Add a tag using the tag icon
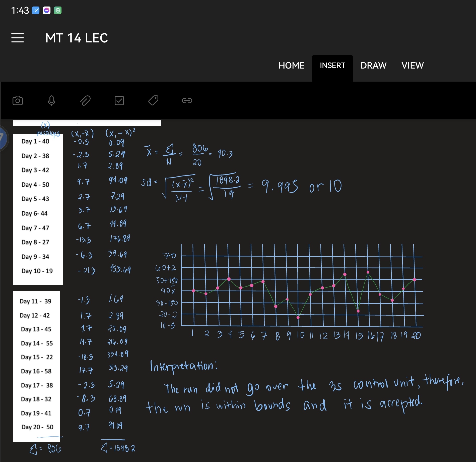 [153, 101]
